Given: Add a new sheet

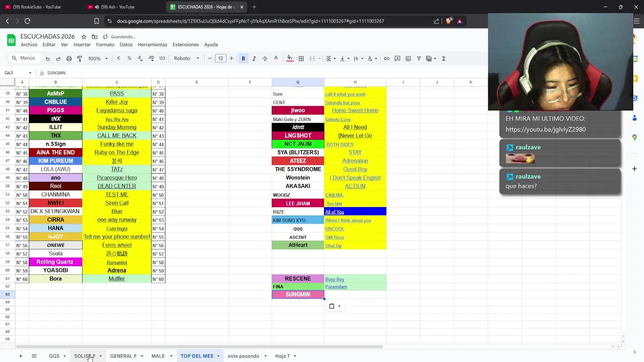Looking at the screenshot, I should (21, 356).
